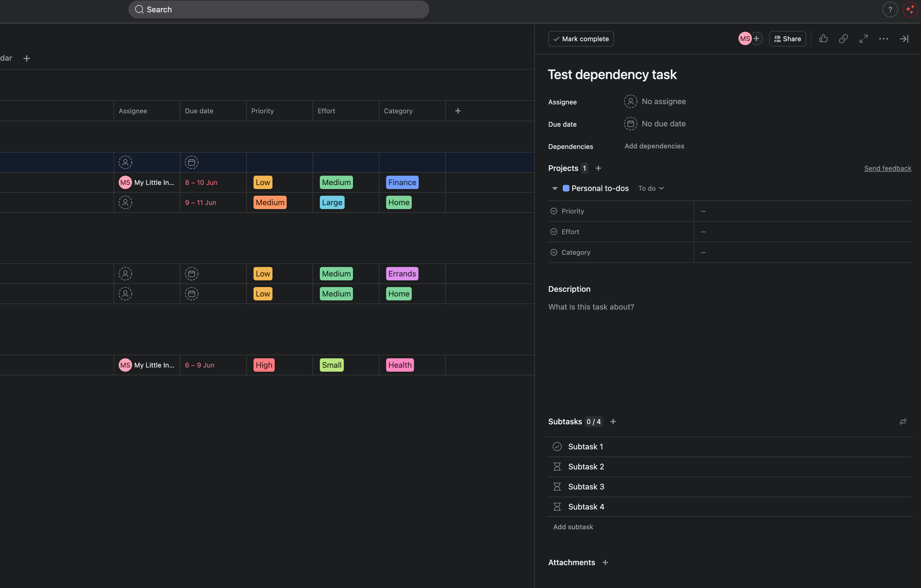Screen dimensions: 921x588
Task: Open Subtask 2 row
Action: click(729, 466)
